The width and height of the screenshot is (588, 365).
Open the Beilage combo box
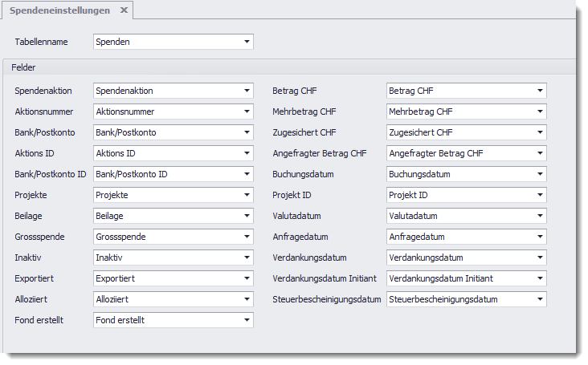click(x=246, y=216)
